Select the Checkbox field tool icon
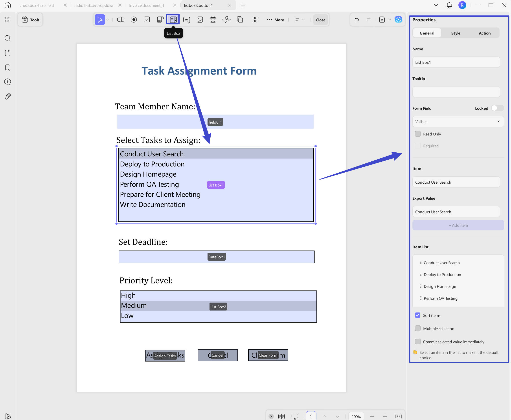 tap(147, 20)
